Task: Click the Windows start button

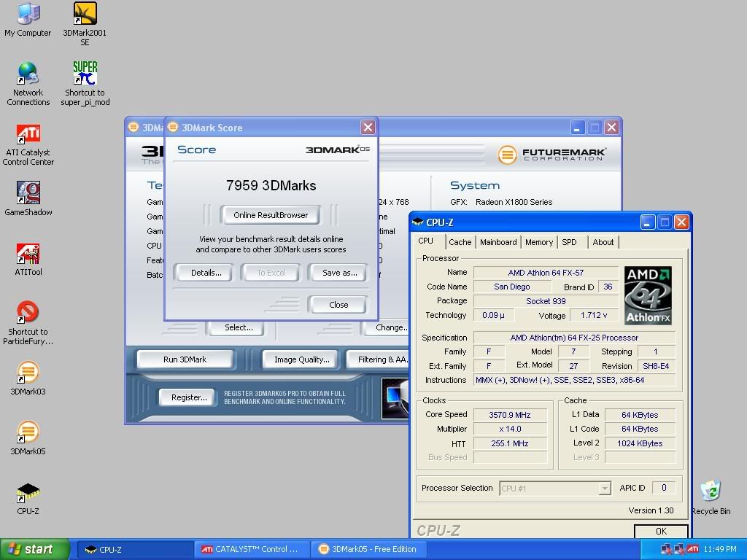Action: [x=35, y=549]
